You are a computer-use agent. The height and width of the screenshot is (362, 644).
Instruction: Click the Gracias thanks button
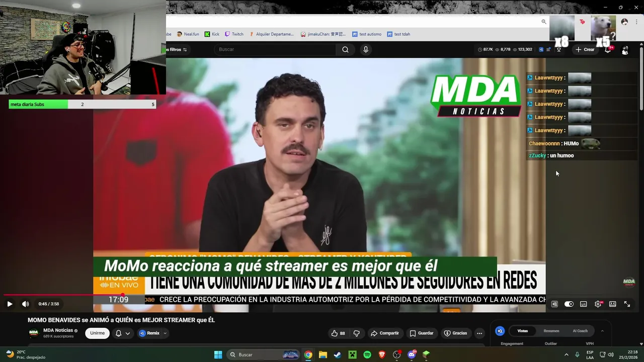click(455, 333)
